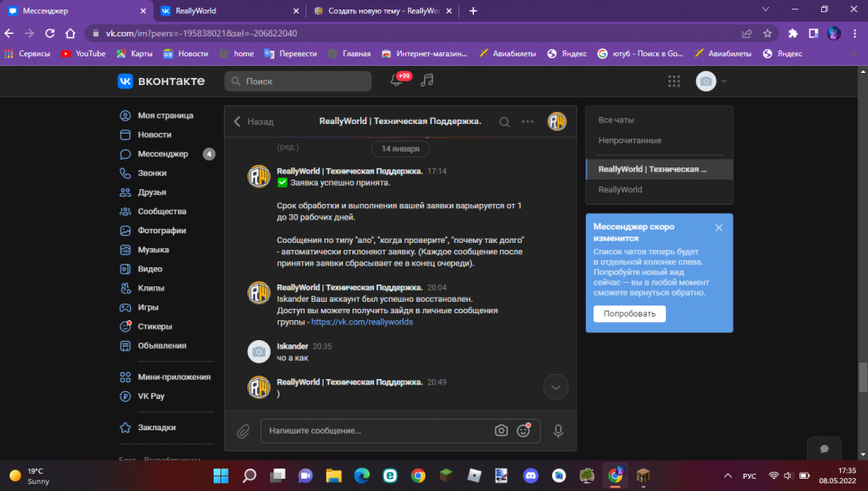Open taskbar search magnifier
The height and width of the screenshot is (491, 868).
(x=249, y=475)
